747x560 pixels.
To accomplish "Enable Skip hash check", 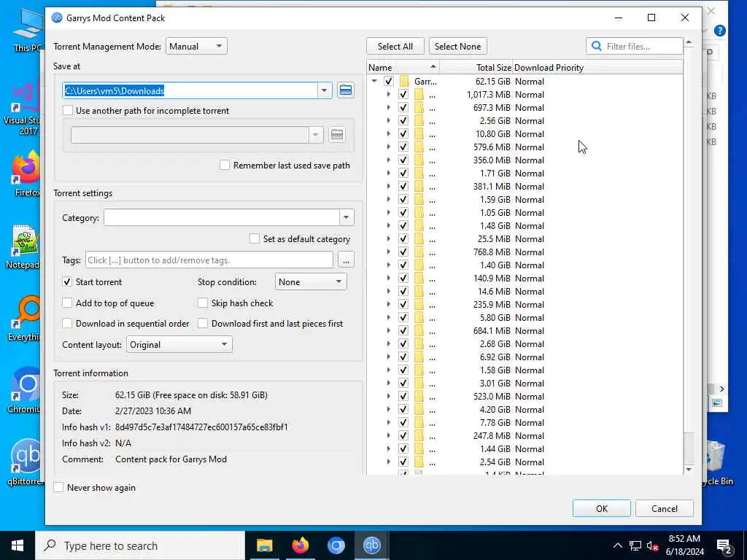I will tap(203, 303).
